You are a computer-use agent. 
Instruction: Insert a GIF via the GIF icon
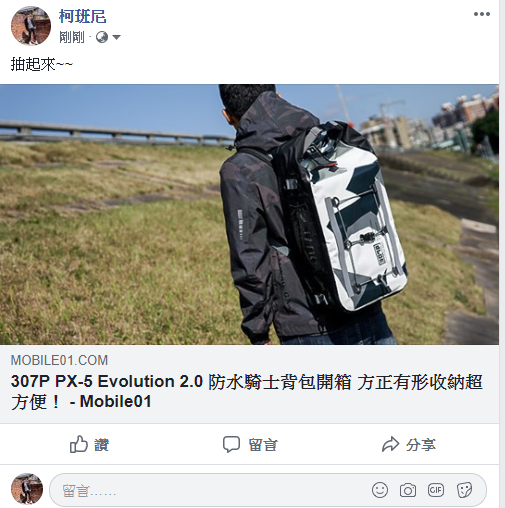[x=436, y=490]
